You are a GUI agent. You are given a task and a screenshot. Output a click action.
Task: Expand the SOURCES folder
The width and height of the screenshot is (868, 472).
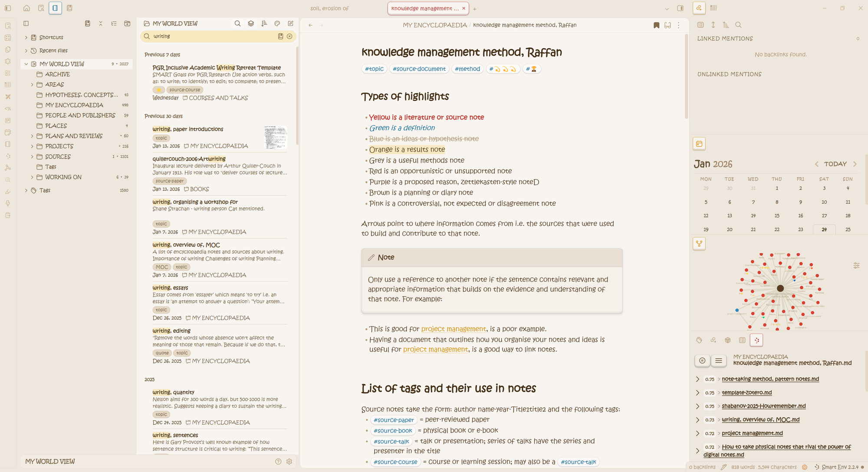point(32,157)
